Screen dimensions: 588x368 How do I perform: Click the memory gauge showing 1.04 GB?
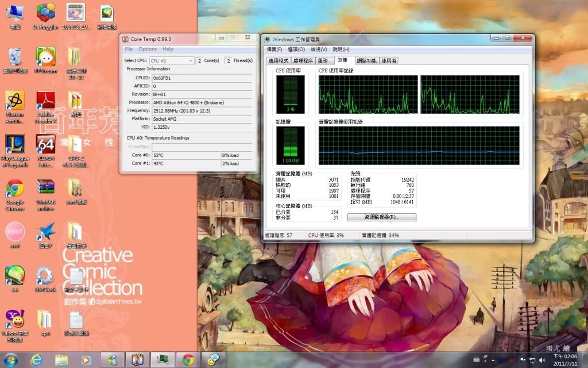coord(291,145)
